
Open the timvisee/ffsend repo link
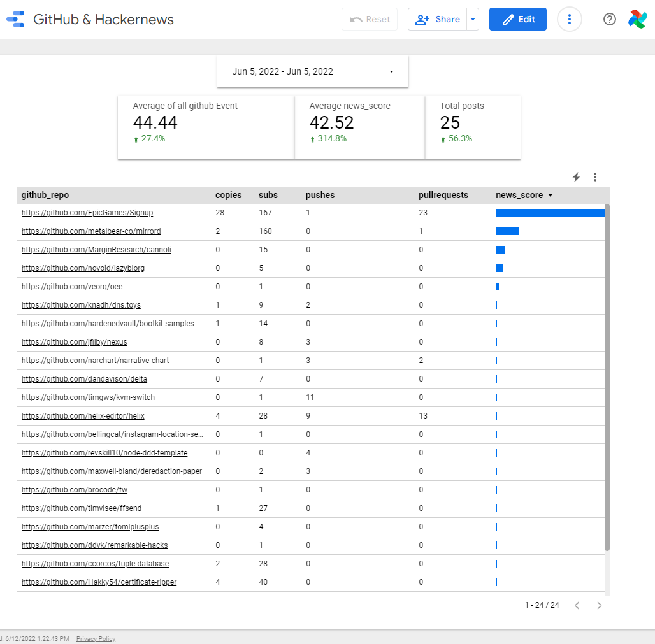[x=82, y=508]
